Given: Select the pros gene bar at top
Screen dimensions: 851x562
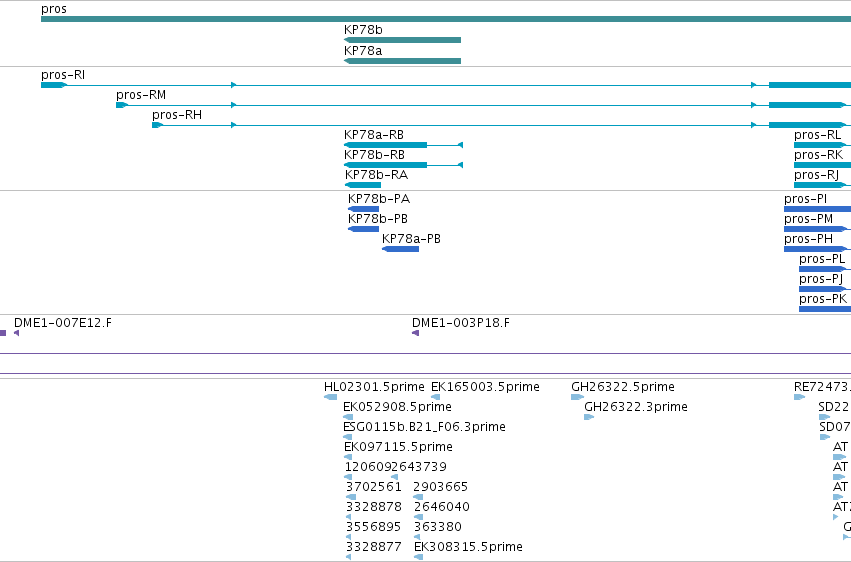Looking at the screenshot, I should [x=446, y=19].
